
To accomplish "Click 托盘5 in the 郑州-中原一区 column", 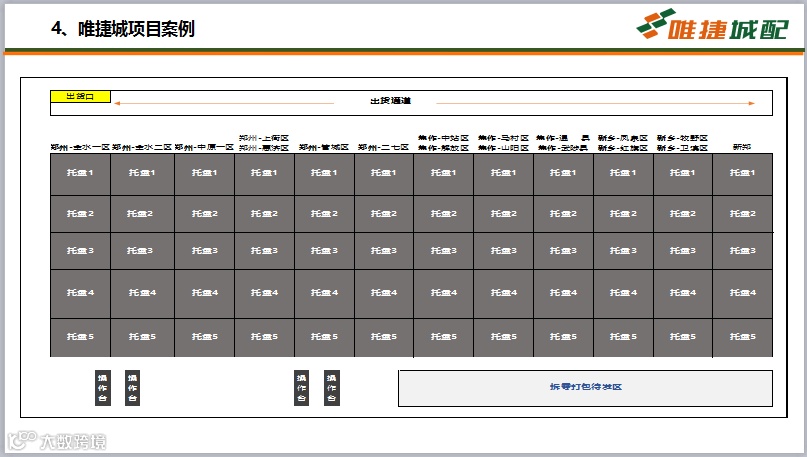I will coord(204,337).
